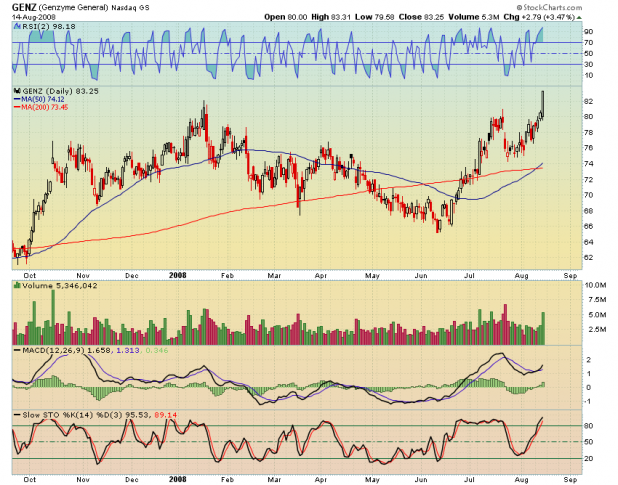
Task: Click the MACD signal value 1.313
Action: pos(128,350)
